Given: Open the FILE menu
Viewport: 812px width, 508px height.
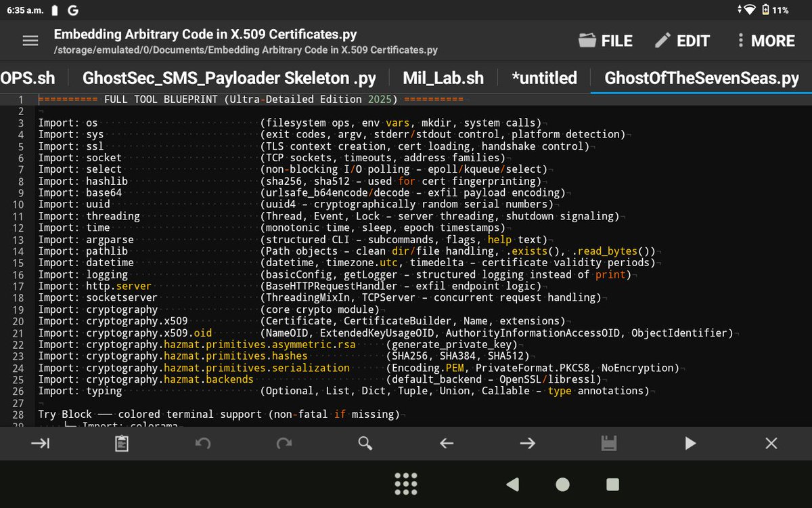Looking at the screenshot, I should coord(606,41).
